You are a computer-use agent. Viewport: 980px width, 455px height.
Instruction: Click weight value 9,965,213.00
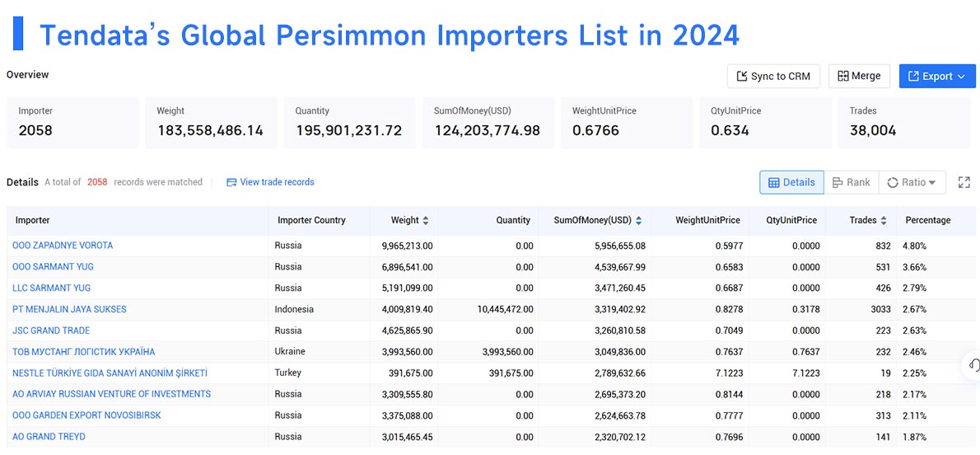tap(407, 246)
